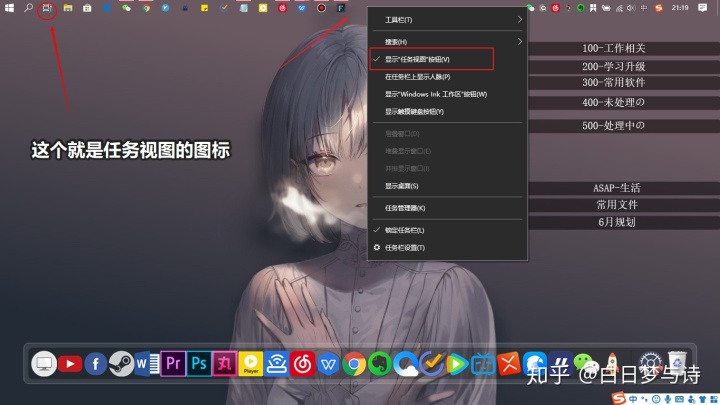Open 任务管理器 from context menu

(447, 208)
